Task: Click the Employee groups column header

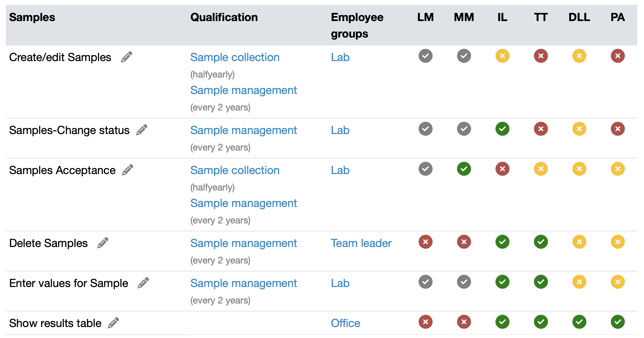Action: [357, 25]
